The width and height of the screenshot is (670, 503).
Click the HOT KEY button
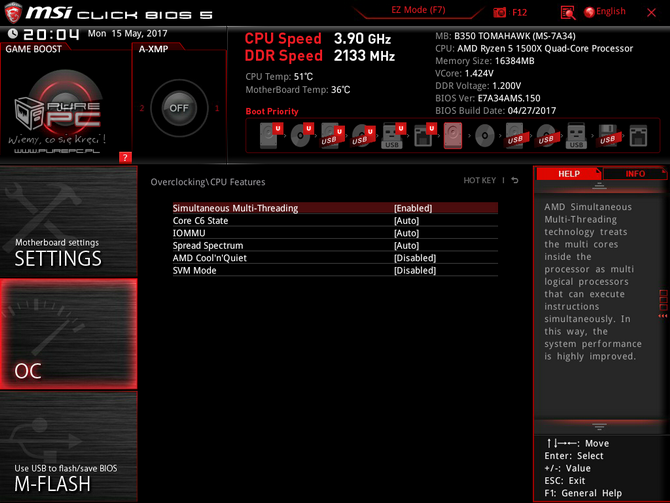tap(479, 180)
